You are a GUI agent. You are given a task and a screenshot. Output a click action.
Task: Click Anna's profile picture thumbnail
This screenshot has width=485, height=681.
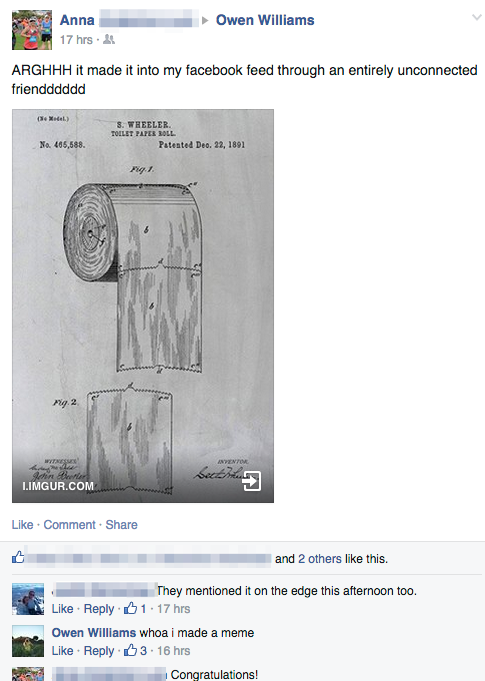point(32,30)
